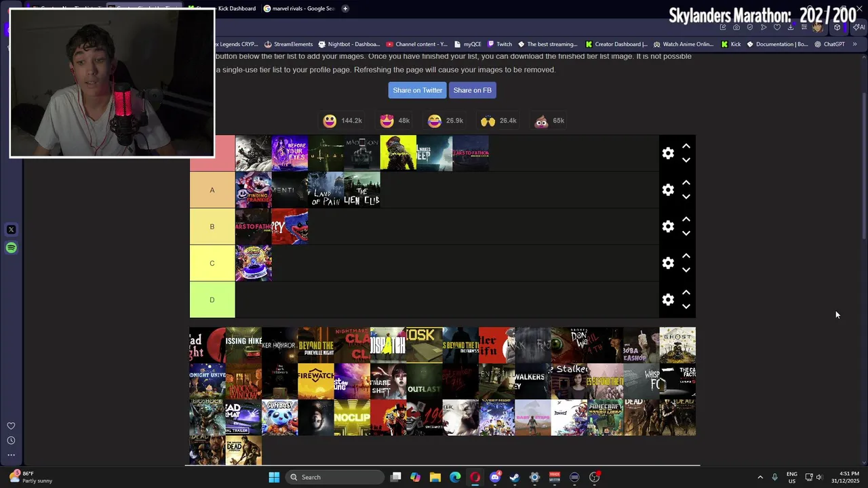Open a new browser tab
868x488 pixels.
click(x=345, y=8)
